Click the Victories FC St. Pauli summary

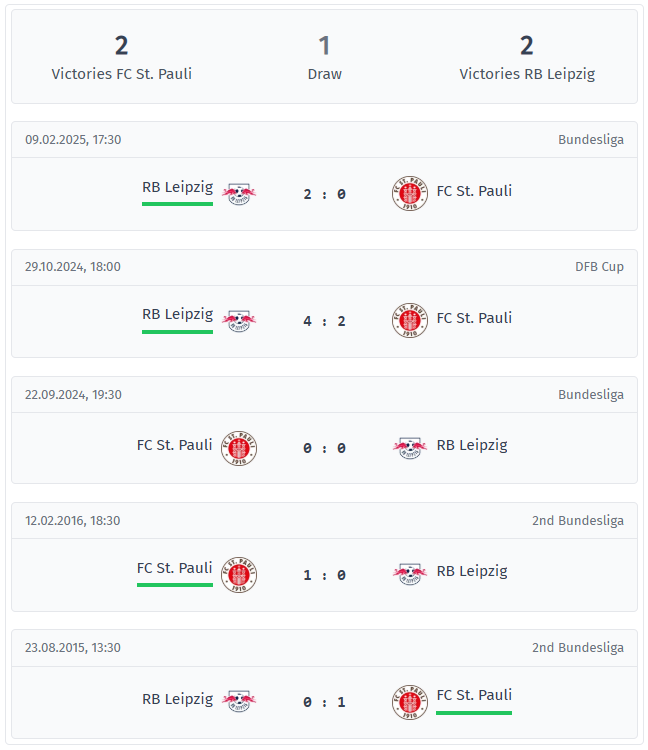[122, 58]
